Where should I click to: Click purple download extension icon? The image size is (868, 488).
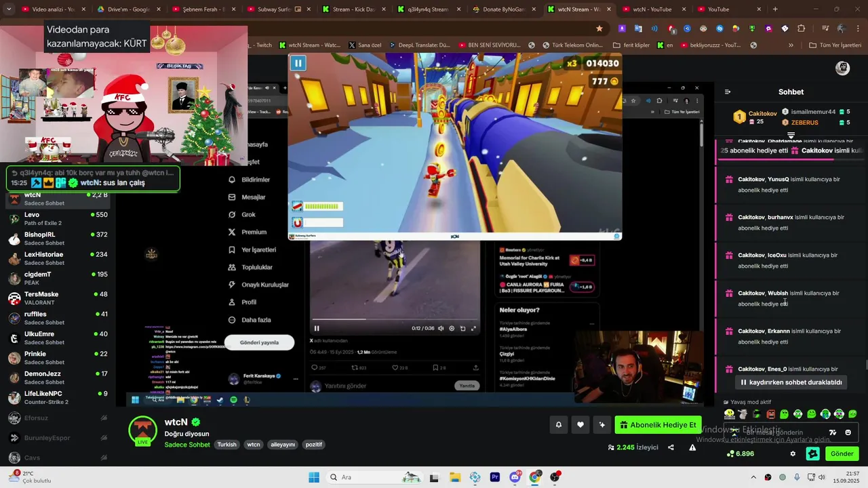pos(622,28)
